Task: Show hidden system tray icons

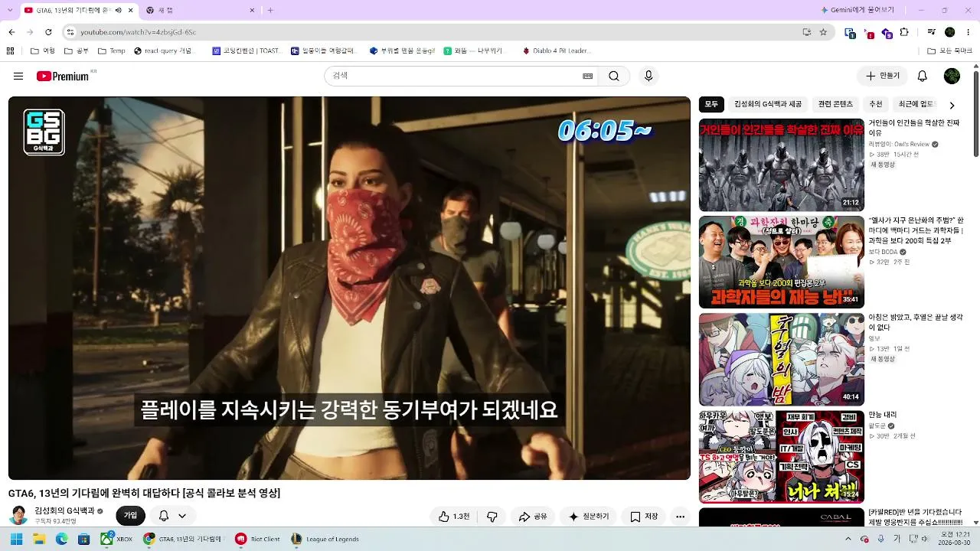Action: (x=848, y=539)
